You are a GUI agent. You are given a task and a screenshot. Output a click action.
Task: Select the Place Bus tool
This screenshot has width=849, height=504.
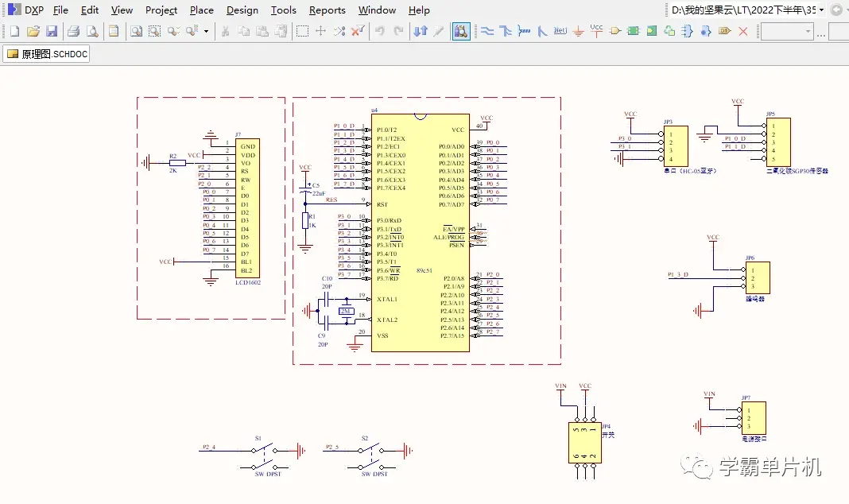pos(506,31)
